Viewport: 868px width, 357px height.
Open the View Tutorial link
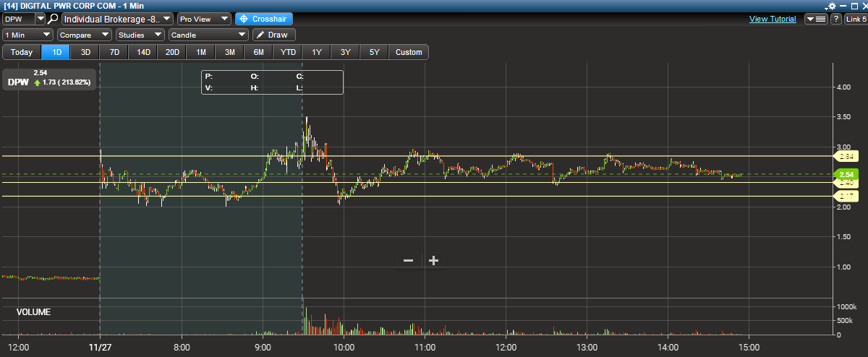(x=773, y=19)
